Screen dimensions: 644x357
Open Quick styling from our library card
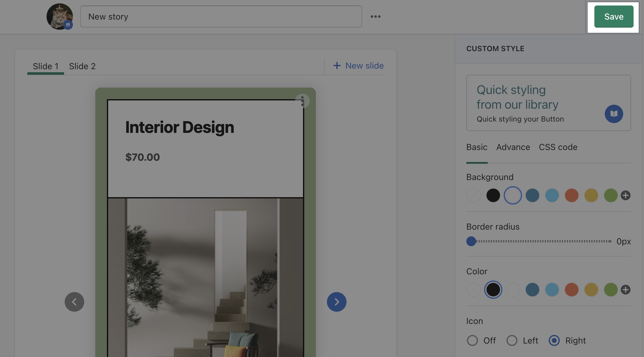click(x=548, y=103)
